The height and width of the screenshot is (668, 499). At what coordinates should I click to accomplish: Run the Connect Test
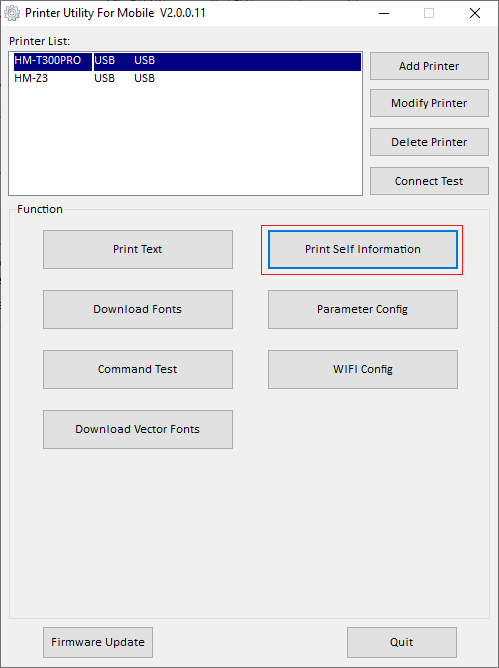429,181
